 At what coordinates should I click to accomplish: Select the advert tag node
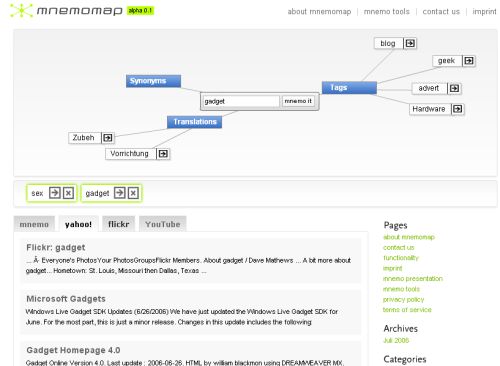click(x=429, y=88)
